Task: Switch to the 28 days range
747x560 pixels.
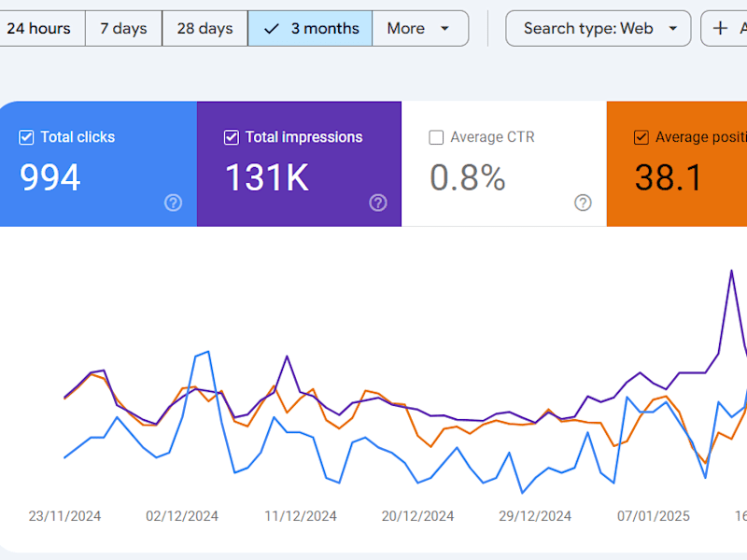Action: [x=204, y=29]
